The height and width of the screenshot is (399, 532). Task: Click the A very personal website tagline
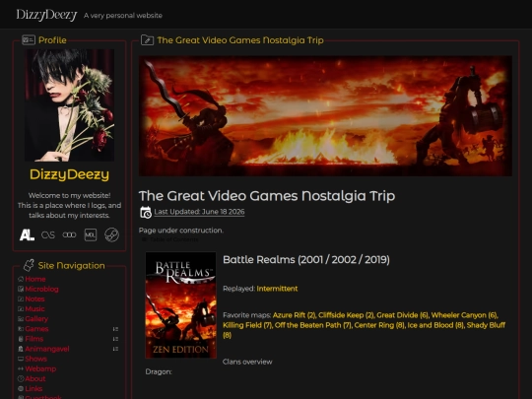123,16
